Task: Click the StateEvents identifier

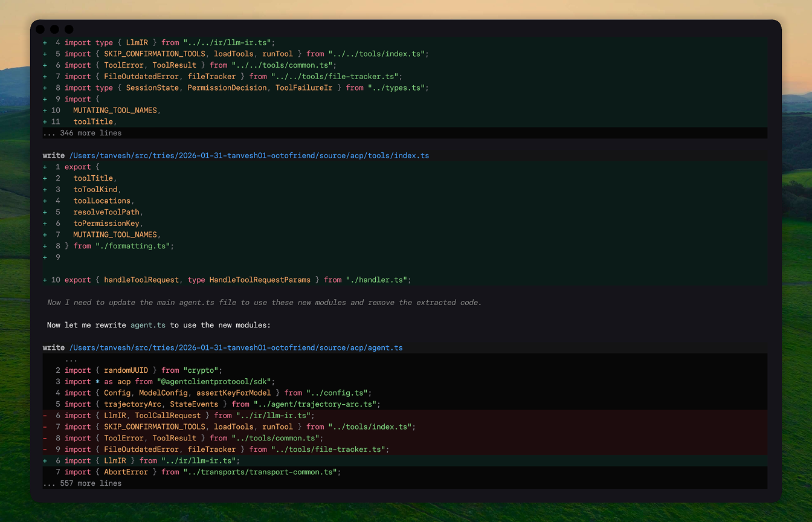Action: pyautogui.click(x=194, y=404)
